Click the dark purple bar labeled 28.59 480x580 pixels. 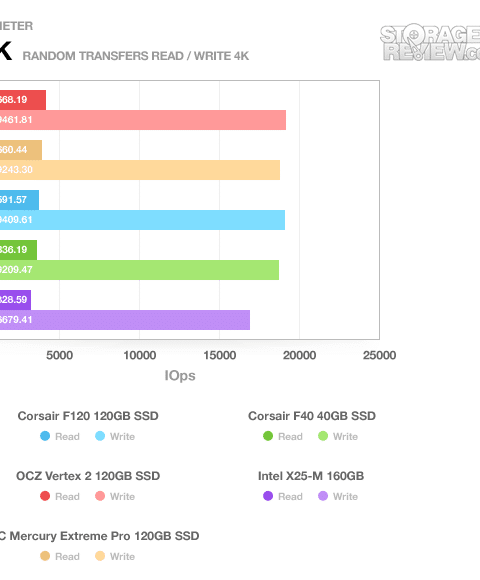tap(15, 300)
